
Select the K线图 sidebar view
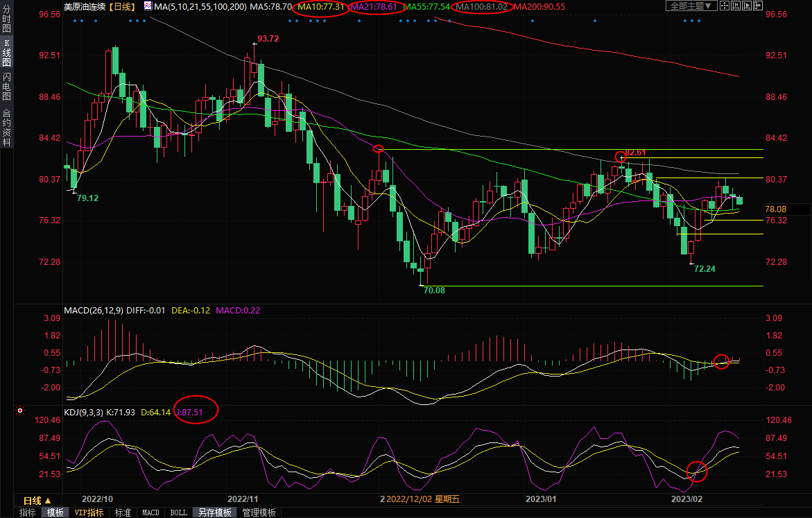tap(6, 57)
